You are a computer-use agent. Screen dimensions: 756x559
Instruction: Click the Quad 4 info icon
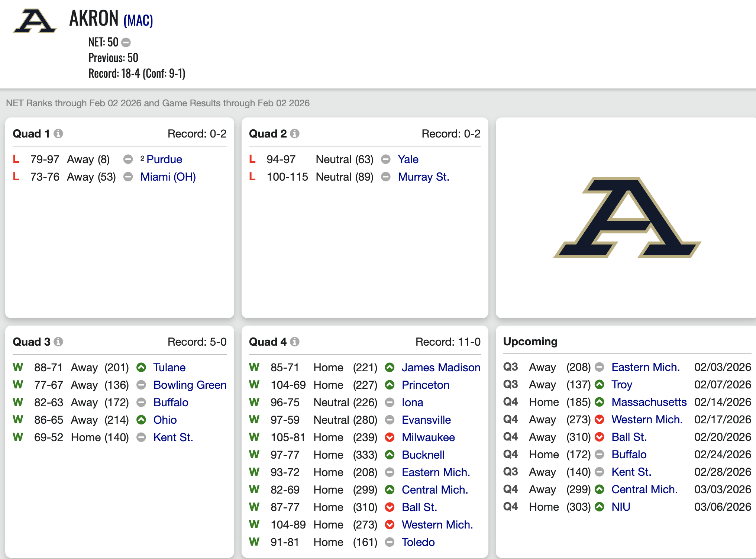295,342
